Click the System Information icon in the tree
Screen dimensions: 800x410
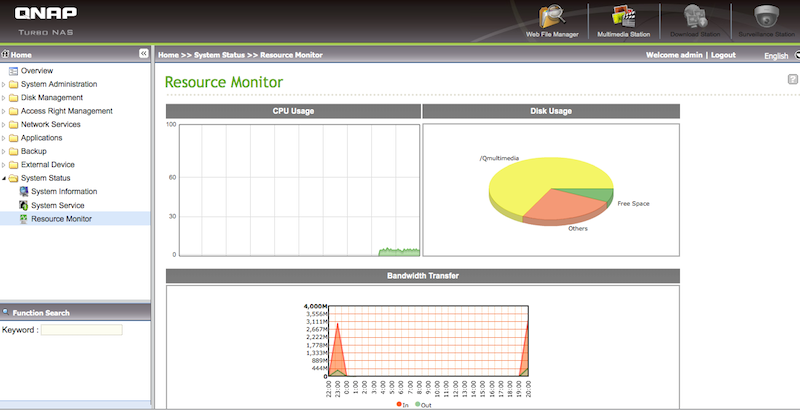click(x=25, y=191)
